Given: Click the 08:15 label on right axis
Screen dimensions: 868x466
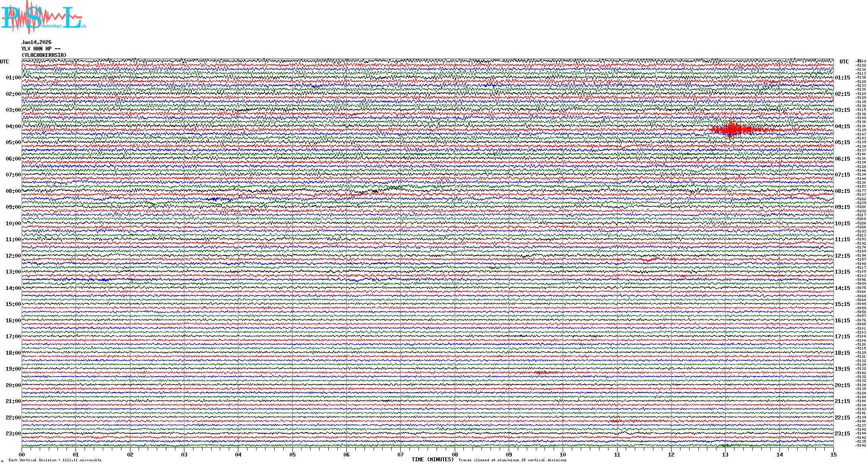Looking at the screenshot, I should coord(842,191).
